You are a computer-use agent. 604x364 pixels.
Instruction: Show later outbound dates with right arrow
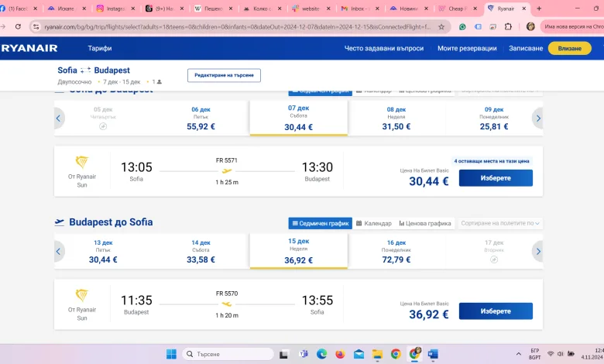pos(538,118)
